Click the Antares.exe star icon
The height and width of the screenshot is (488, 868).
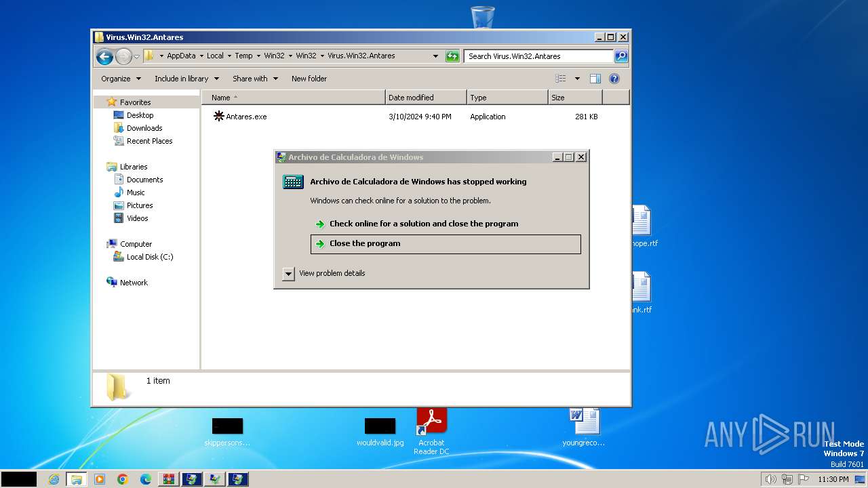coord(218,116)
